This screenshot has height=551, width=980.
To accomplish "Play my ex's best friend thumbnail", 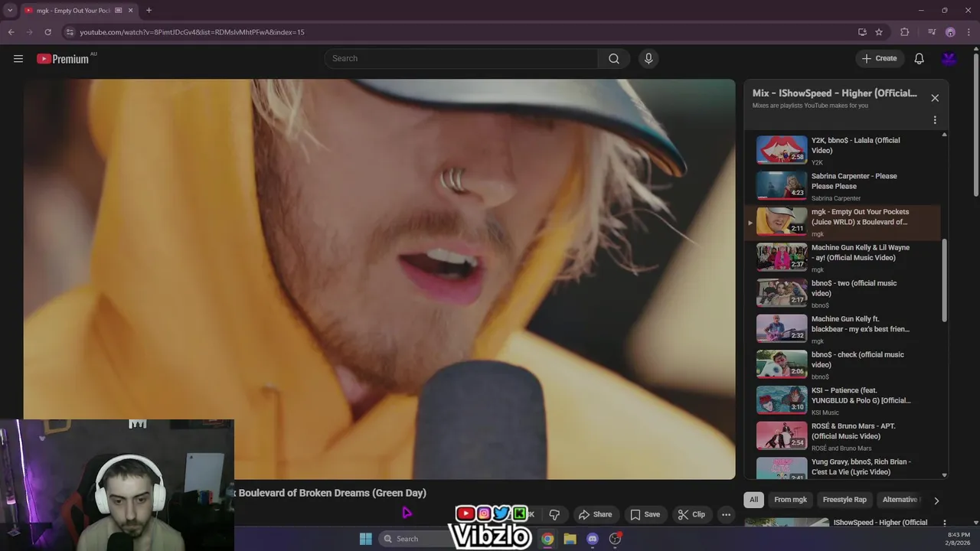I will (x=782, y=328).
